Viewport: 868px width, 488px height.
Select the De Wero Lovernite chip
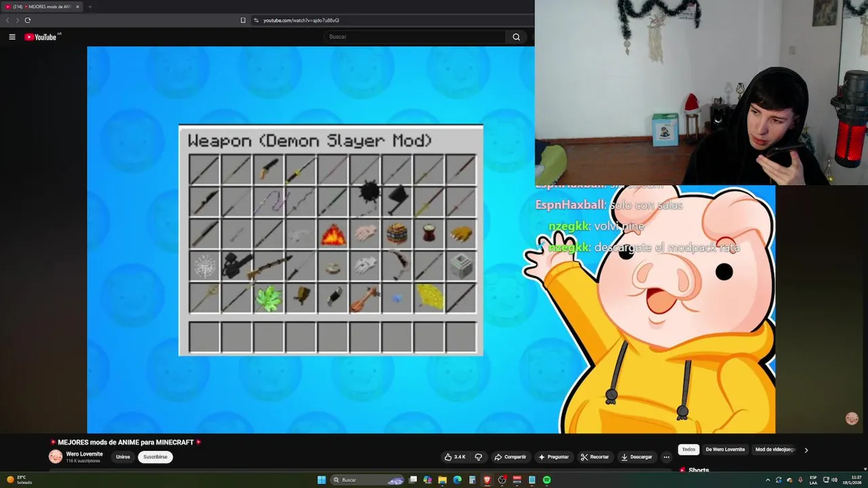click(x=725, y=449)
